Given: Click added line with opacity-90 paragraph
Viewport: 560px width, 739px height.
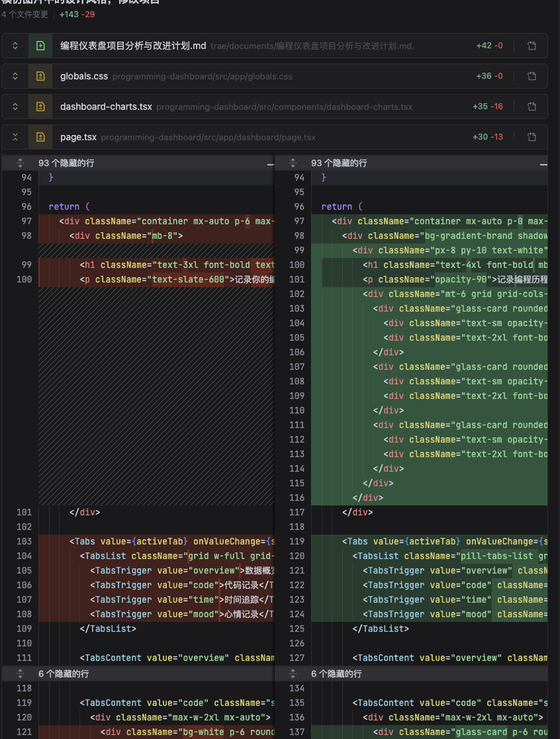Looking at the screenshot, I should click(429, 279).
